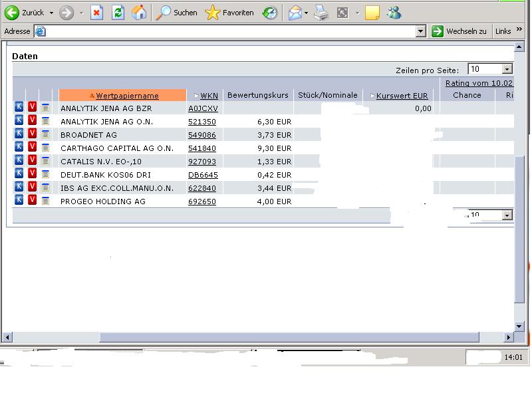
Task: Click in the Adresse URL input field
Action: tap(226, 31)
